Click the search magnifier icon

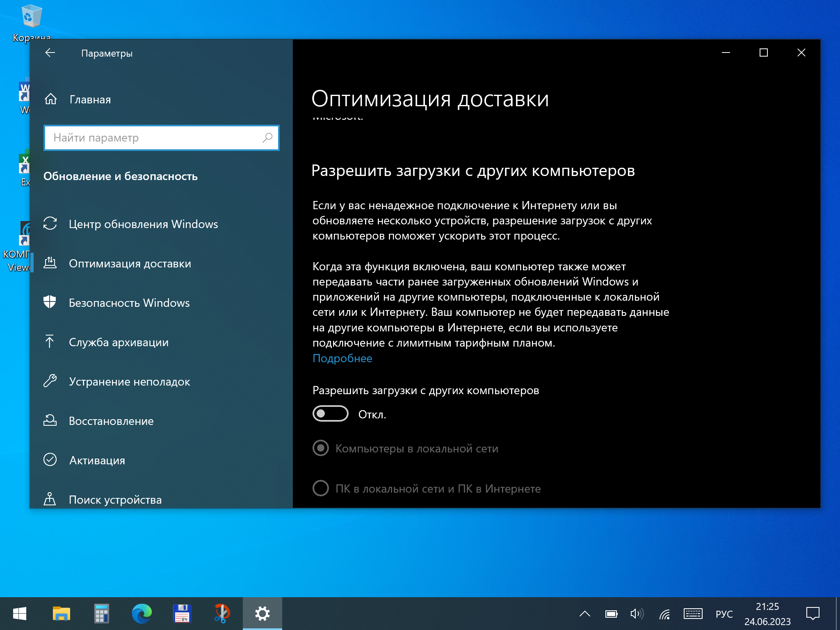click(x=267, y=138)
